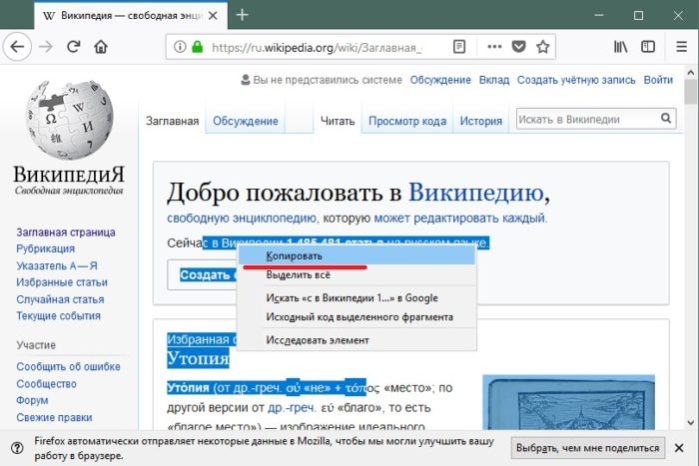Click the forward navigation arrow

[x=46, y=47]
